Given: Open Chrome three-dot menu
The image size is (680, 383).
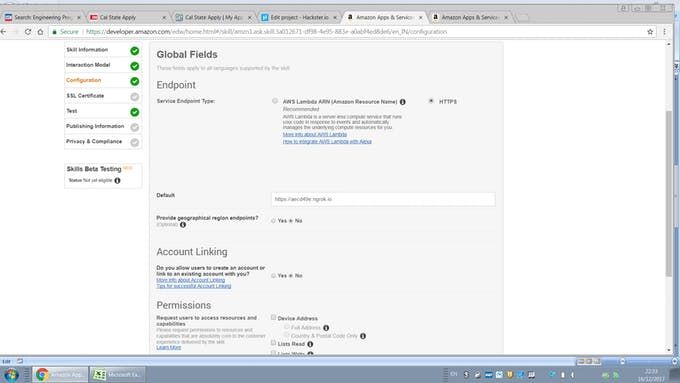Looking at the screenshot, I should point(664,32).
